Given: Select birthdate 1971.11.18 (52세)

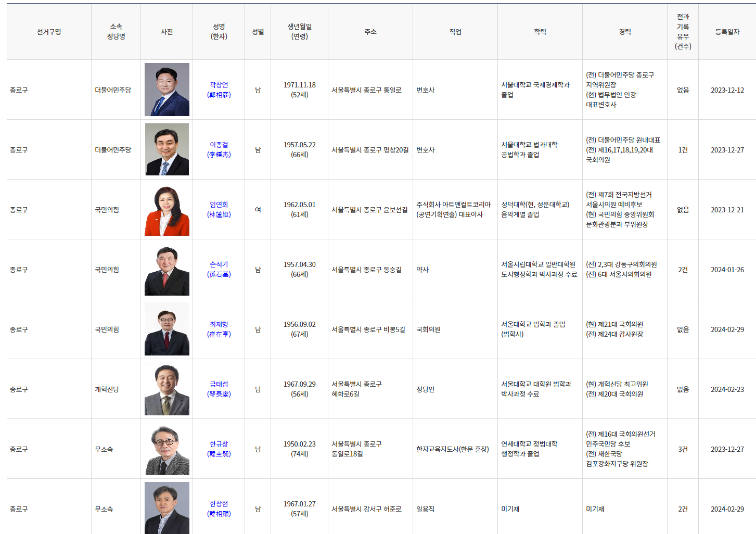Looking at the screenshot, I should pyautogui.click(x=300, y=90).
